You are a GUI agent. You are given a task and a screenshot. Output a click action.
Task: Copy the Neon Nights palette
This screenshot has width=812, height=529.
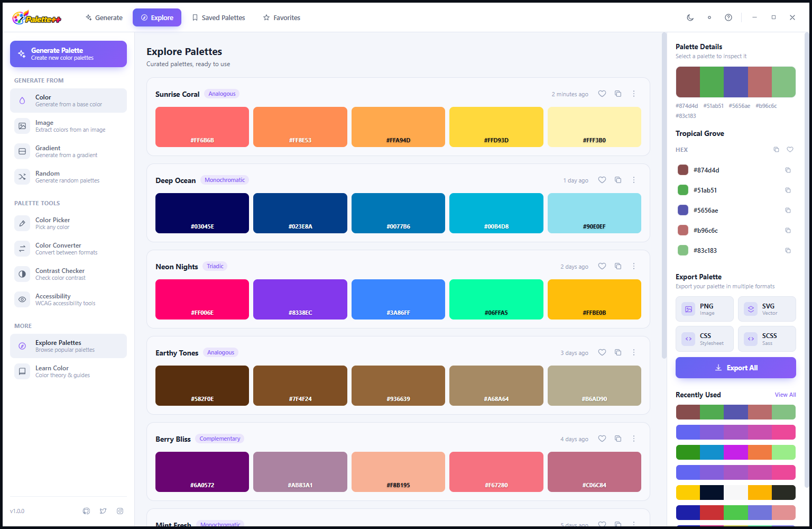pos(618,266)
